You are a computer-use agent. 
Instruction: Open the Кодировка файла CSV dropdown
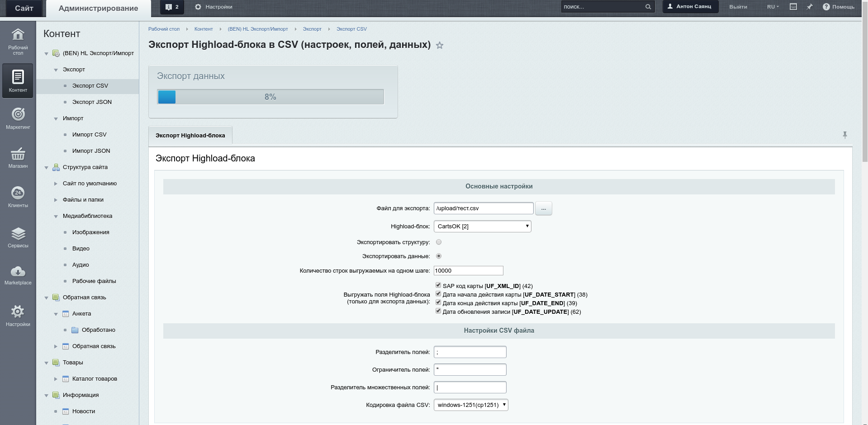coord(471,405)
